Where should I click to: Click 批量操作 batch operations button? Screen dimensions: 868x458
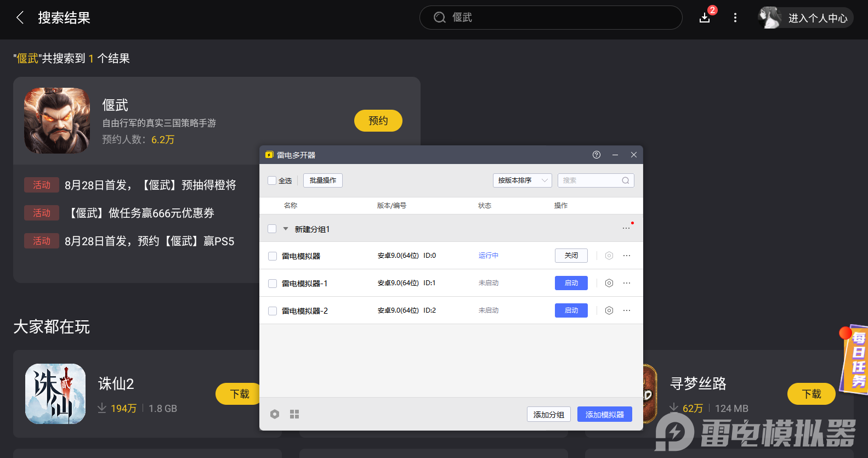click(x=323, y=180)
